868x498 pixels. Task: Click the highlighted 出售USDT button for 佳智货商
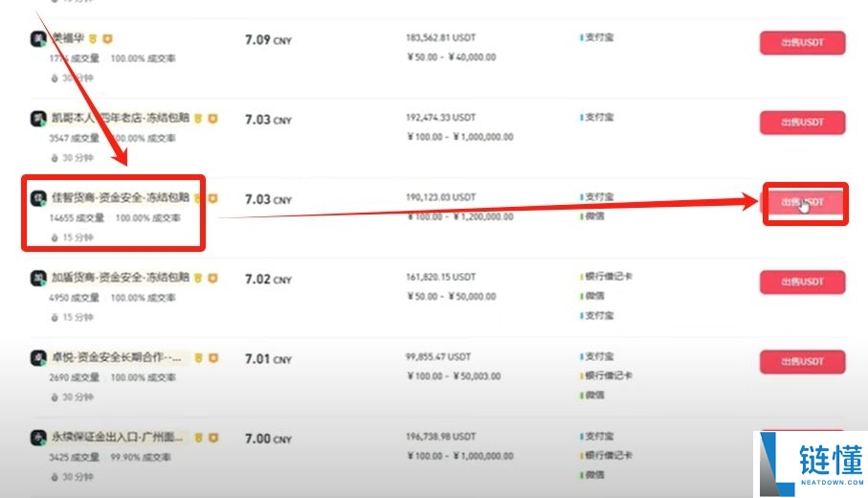point(802,202)
